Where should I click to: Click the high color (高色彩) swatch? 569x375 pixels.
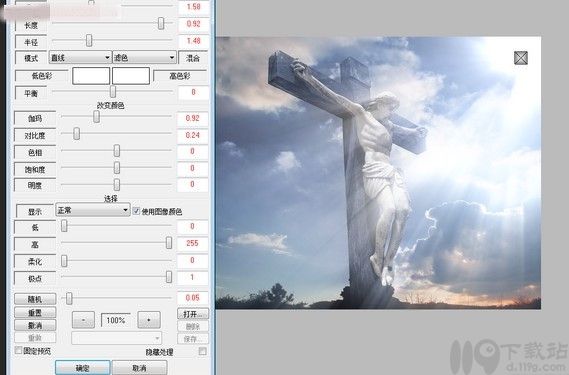tap(131, 76)
